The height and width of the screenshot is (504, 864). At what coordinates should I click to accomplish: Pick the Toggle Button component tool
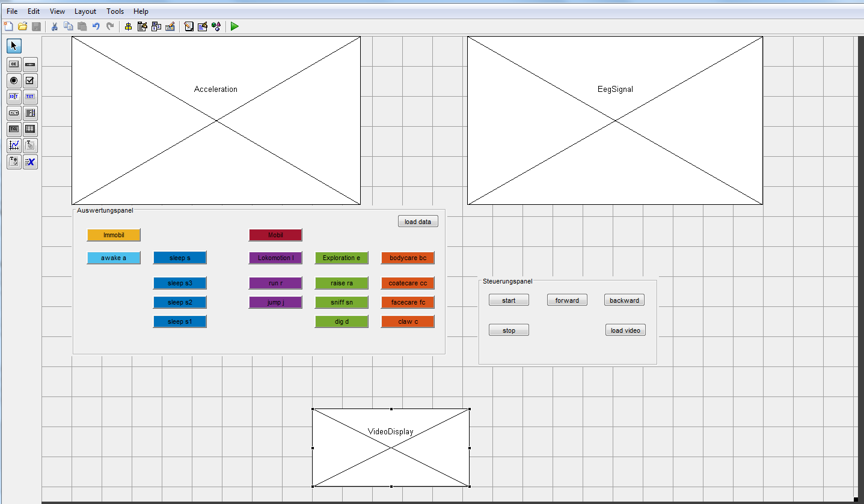pos(14,129)
